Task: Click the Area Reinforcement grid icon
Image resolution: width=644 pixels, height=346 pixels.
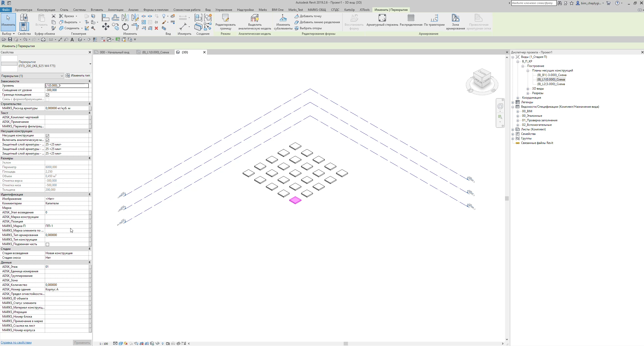Action: coord(411,18)
